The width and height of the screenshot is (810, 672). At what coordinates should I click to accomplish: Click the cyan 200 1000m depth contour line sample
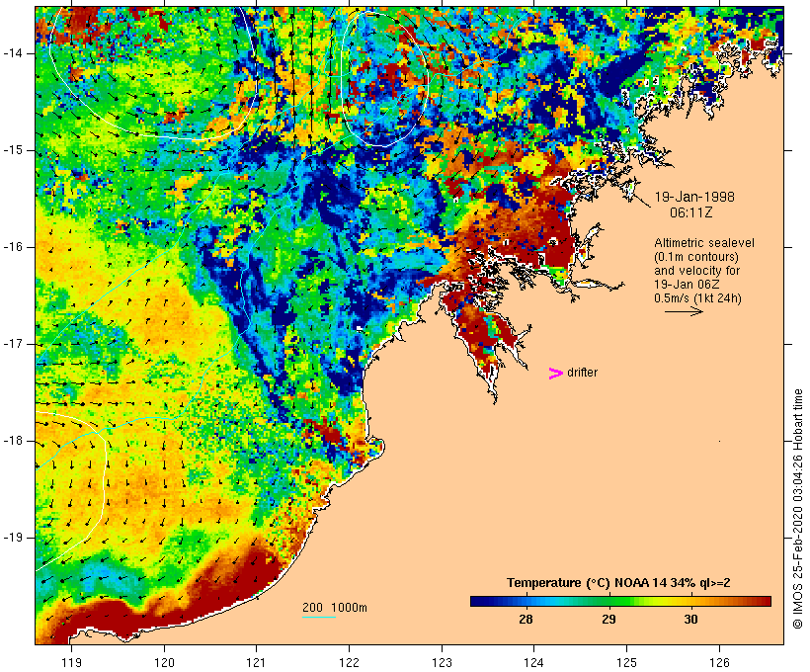(x=319, y=617)
